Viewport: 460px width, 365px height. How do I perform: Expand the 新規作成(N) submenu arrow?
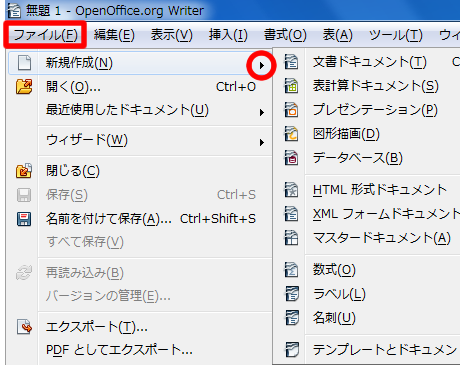coord(262,65)
